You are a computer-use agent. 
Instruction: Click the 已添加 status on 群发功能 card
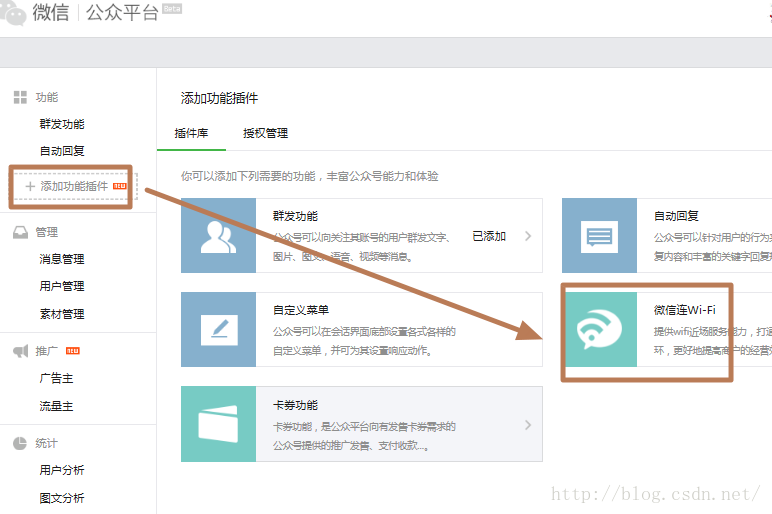[x=489, y=236]
